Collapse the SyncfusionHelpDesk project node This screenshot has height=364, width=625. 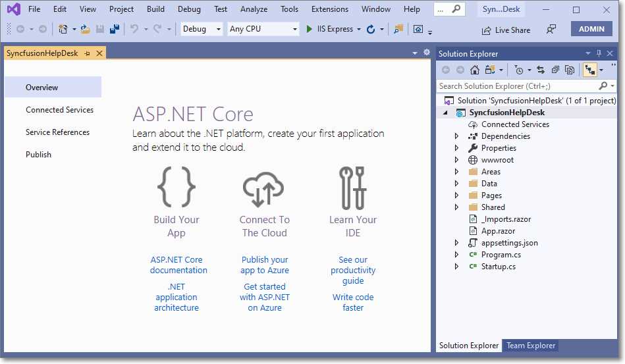point(445,113)
